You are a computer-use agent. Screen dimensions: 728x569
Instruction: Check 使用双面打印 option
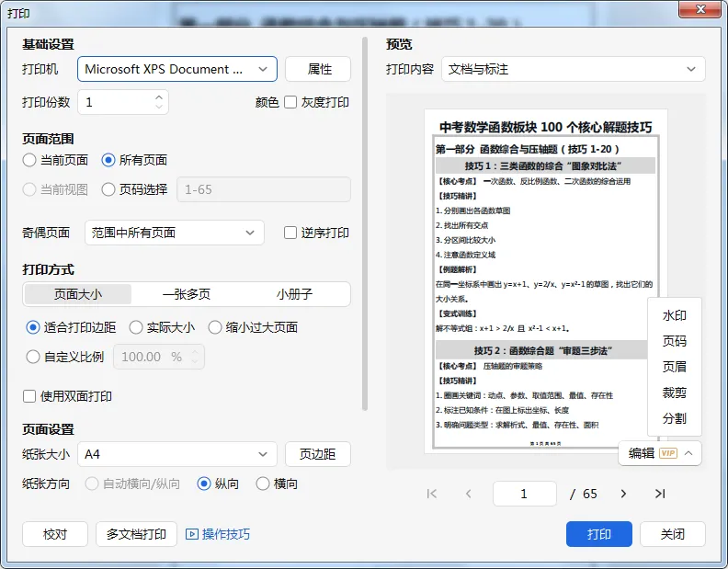point(29,396)
